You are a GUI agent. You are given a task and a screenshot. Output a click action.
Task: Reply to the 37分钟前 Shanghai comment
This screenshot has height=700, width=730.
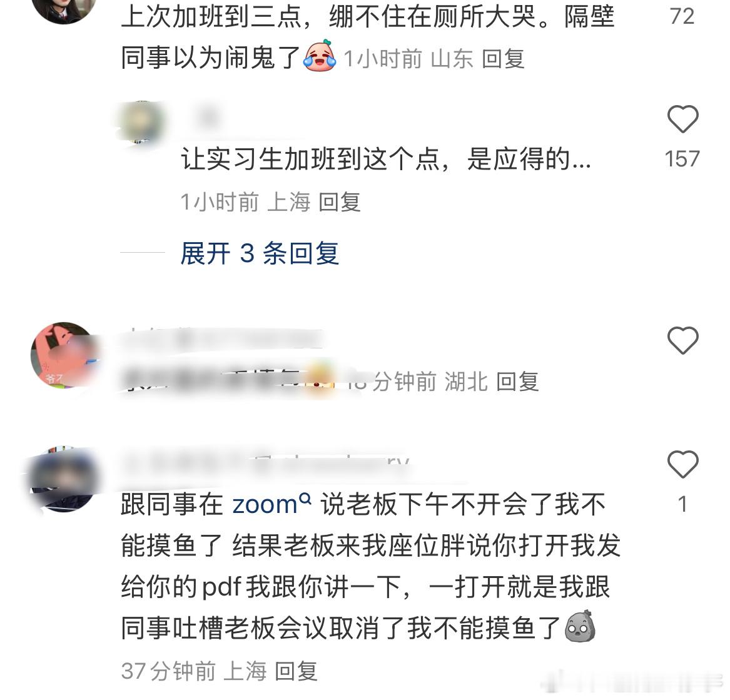pyautogui.click(x=296, y=671)
